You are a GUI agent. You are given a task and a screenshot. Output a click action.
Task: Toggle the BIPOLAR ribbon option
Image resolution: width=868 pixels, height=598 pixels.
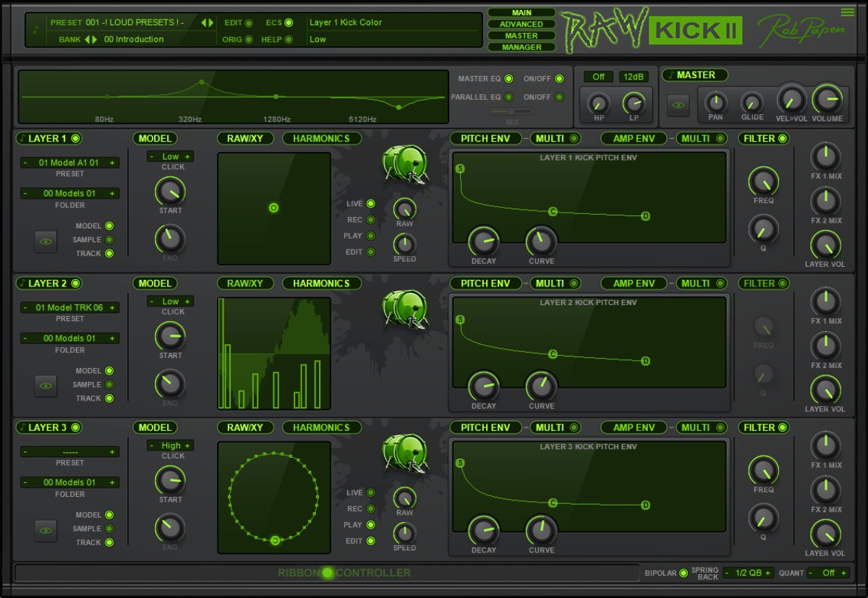(x=683, y=573)
